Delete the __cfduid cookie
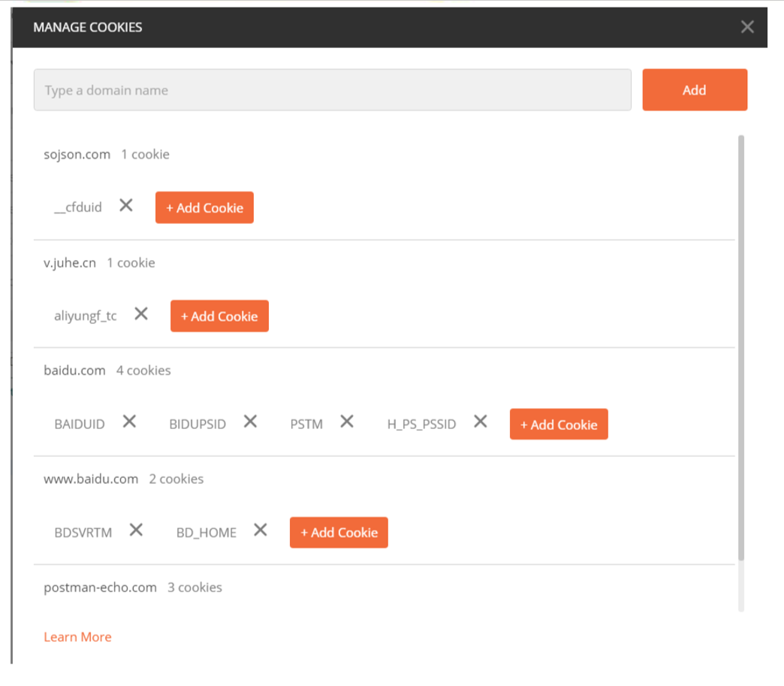 point(126,206)
